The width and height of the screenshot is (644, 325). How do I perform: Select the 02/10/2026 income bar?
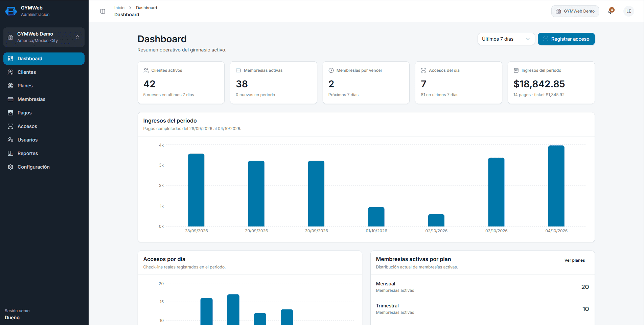pyautogui.click(x=436, y=220)
